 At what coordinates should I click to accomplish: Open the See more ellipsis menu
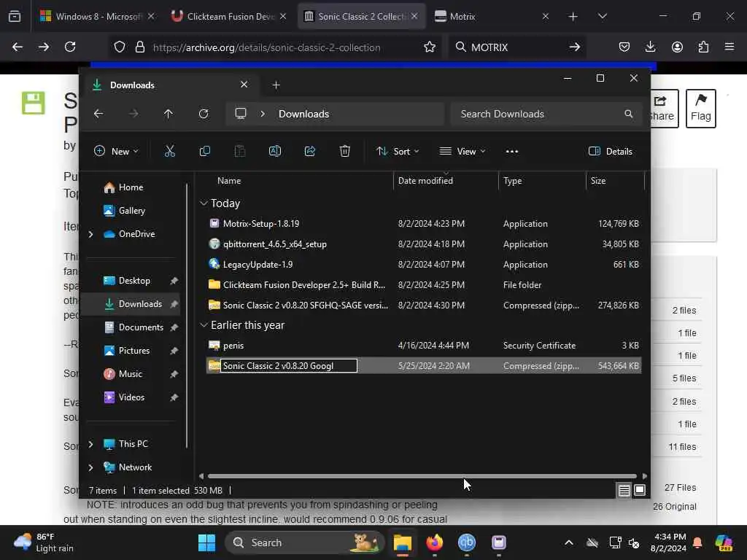click(512, 152)
